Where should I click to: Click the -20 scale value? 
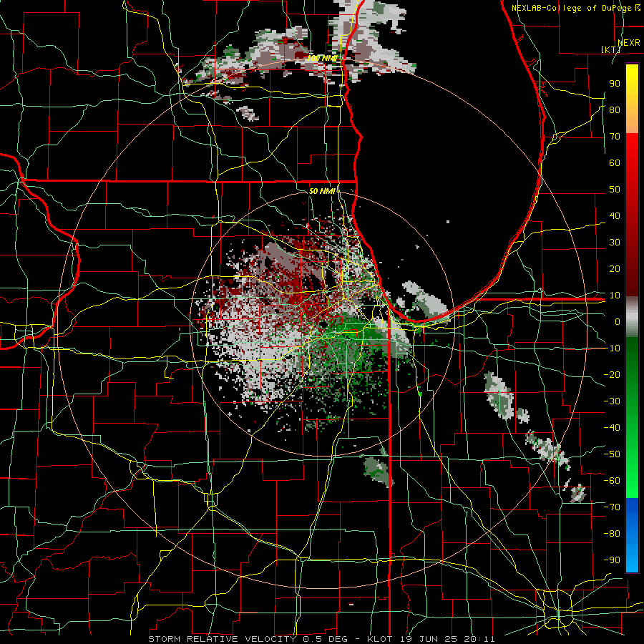tap(612, 374)
